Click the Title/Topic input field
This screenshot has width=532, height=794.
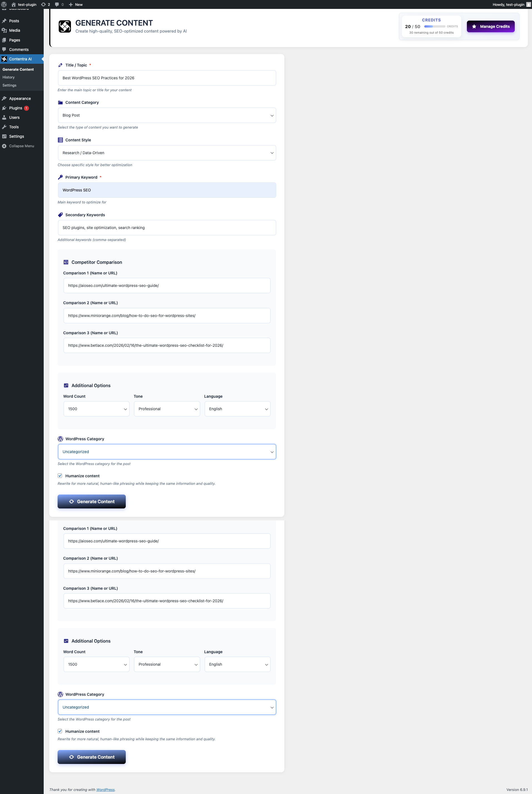point(167,78)
